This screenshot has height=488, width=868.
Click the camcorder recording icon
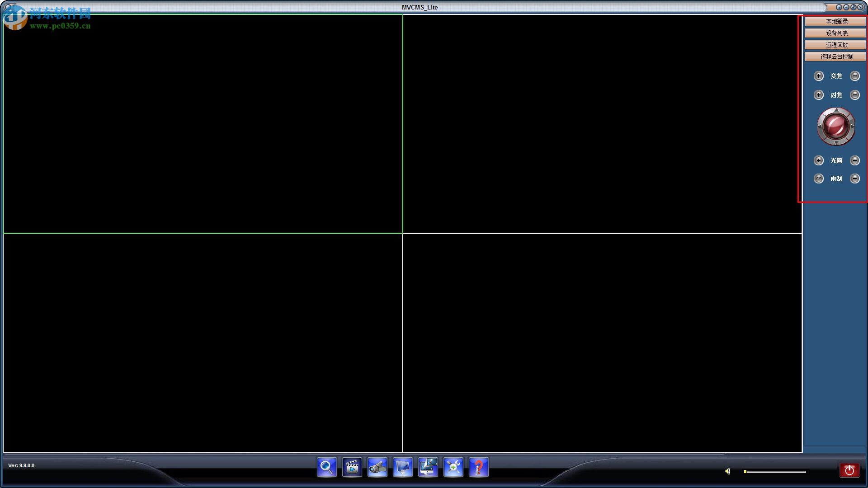[377, 467]
